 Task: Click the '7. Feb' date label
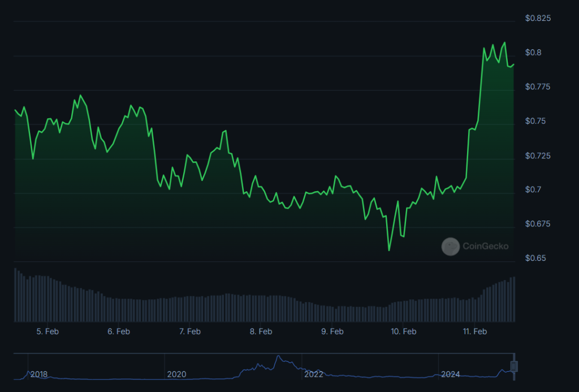pos(190,331)
